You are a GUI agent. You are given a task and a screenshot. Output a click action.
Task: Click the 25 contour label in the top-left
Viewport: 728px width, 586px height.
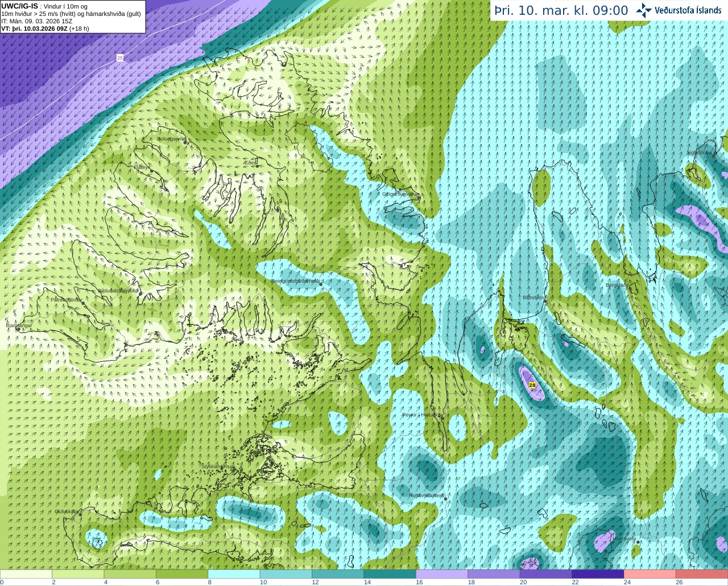[x=119, y=57]
